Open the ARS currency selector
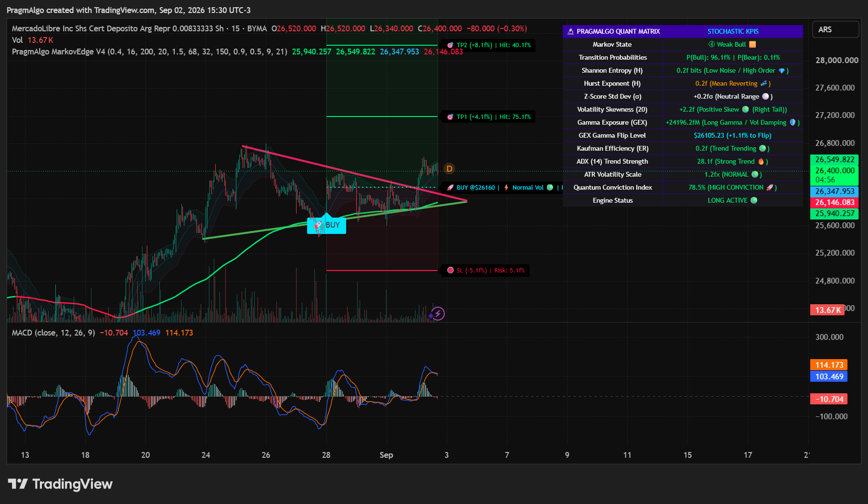This screenshot has width=868, height=504. point(835,29)
